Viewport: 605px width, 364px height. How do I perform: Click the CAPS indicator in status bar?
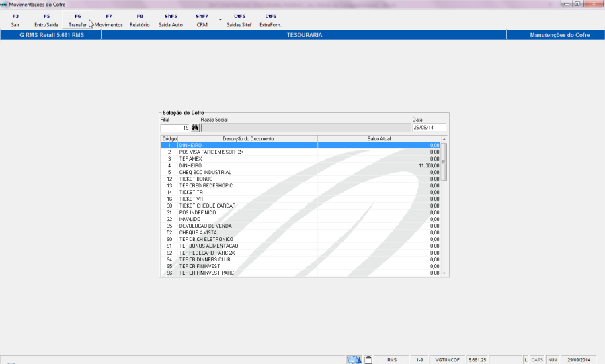[x=537, y=360]
